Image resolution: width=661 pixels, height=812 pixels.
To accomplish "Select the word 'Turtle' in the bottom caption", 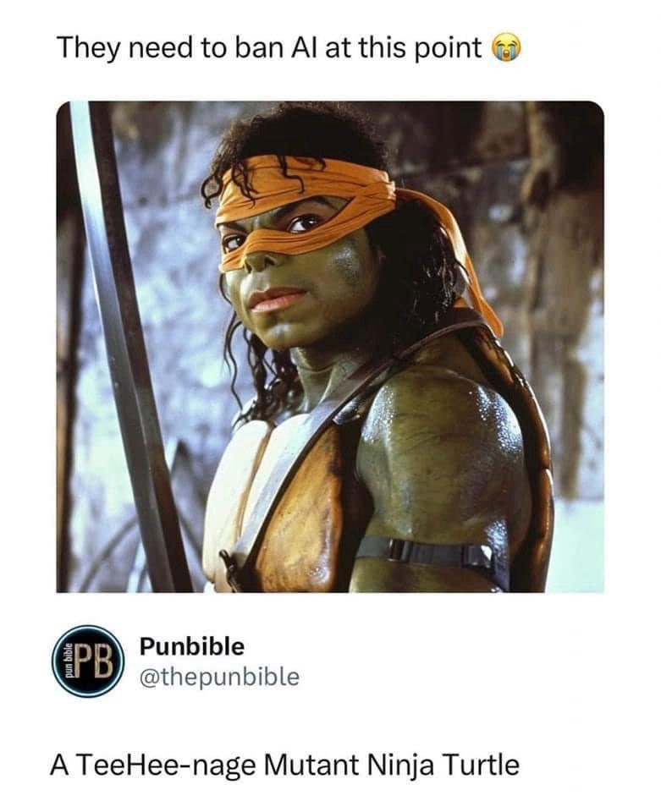I will 480,765.
